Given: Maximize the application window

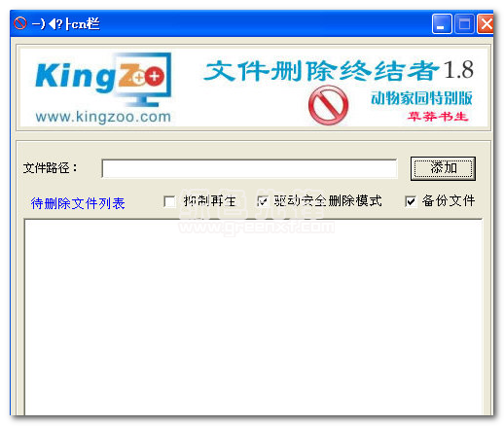Looking at the screenshot, I should 464,24.
